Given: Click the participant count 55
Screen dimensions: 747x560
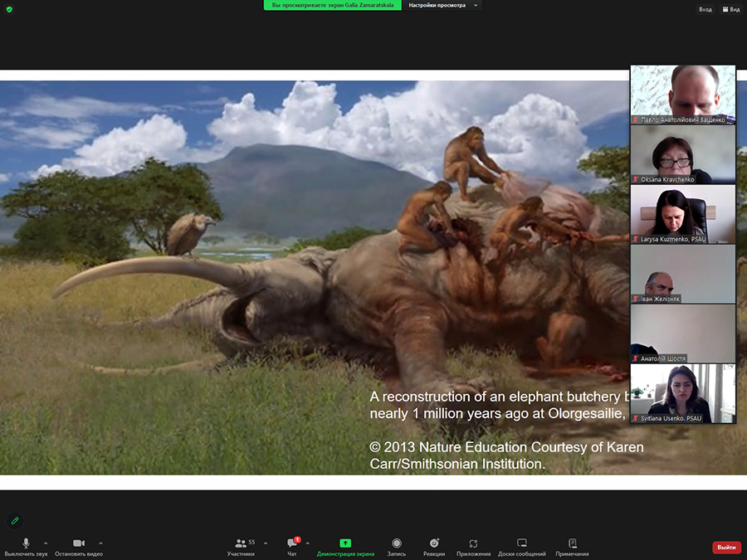Looking at the screenshot, I should pyautogui.click(x=251, y=542).
